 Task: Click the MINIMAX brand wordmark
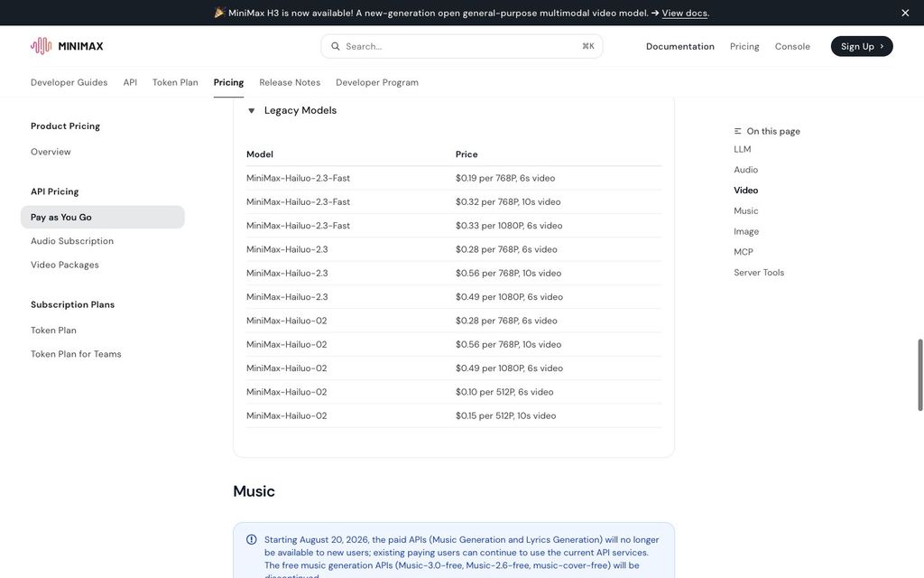[x=80, y=46]
